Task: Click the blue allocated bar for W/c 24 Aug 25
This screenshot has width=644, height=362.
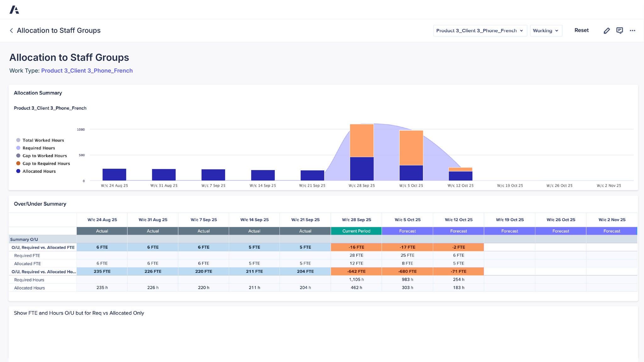Action: [x=114, y=175]
